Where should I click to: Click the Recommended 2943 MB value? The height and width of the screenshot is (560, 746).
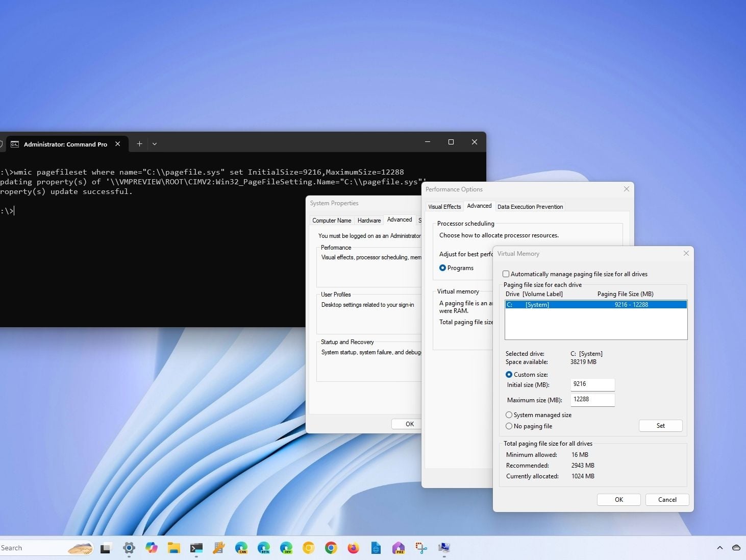pos(583,466)
